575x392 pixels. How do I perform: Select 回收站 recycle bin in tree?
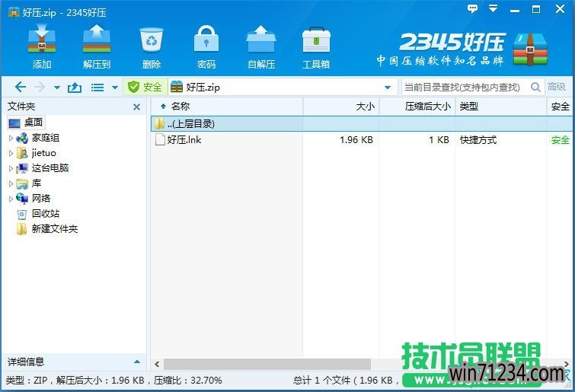(x=38, y=214)
